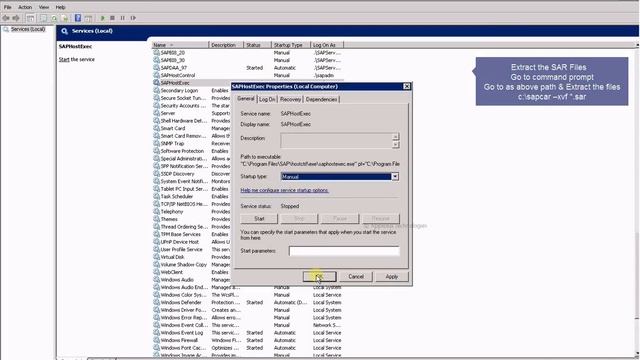Sort by the Status column header
This screenshot has height=360, width=640.
click(257, 45)
